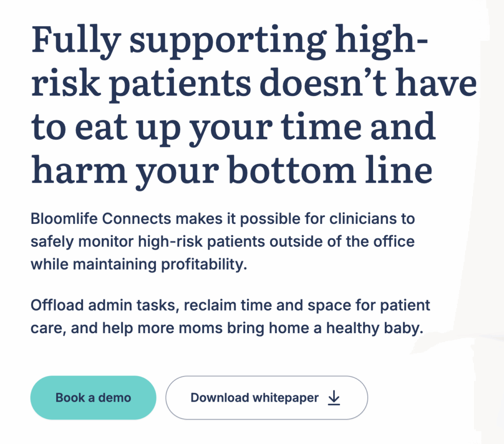Click the Download whitepaper button
This screenshot has height=444, width=504.
point(266,398)
